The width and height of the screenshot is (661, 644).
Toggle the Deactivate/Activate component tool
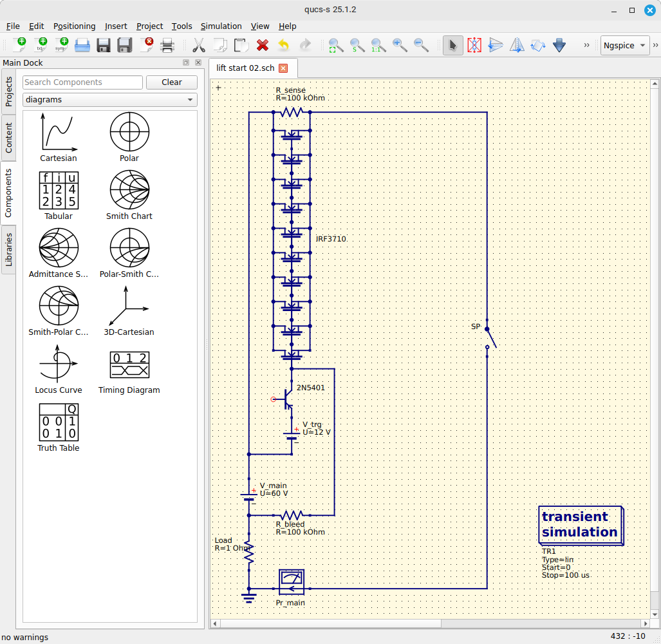[x=474, y=45]
